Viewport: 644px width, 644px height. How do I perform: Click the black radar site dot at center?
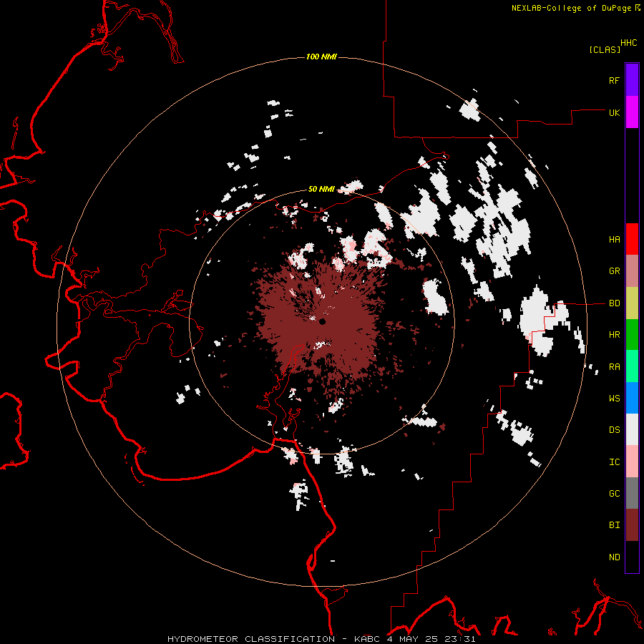[x=323, y=321]
